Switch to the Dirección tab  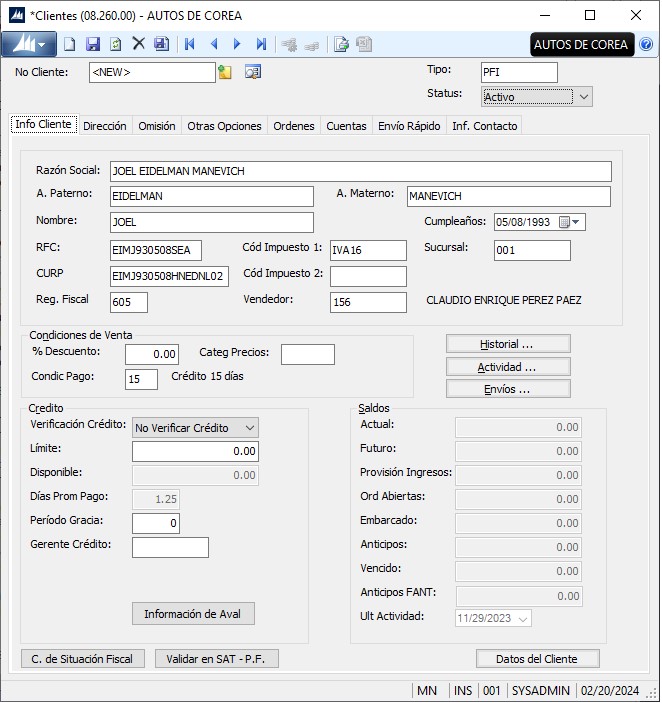(105, 126)
